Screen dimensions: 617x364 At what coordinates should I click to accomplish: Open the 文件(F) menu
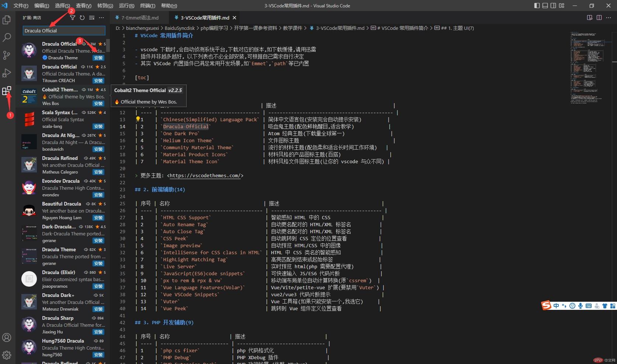[x=21, y=6]
